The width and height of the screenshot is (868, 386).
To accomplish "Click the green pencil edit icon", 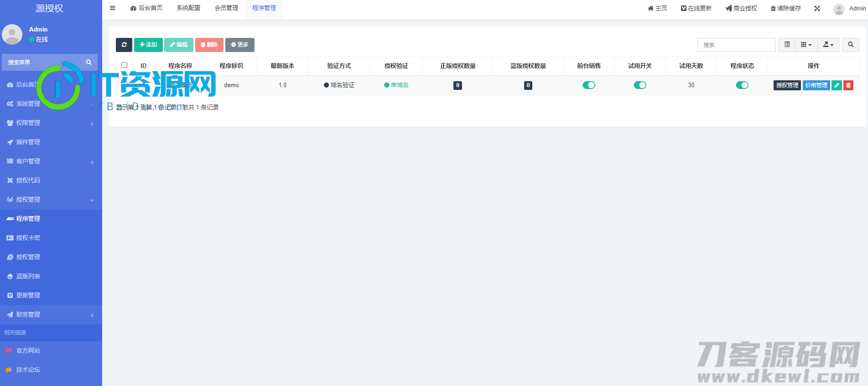I will pyautogui.click(x=837, y=85).
